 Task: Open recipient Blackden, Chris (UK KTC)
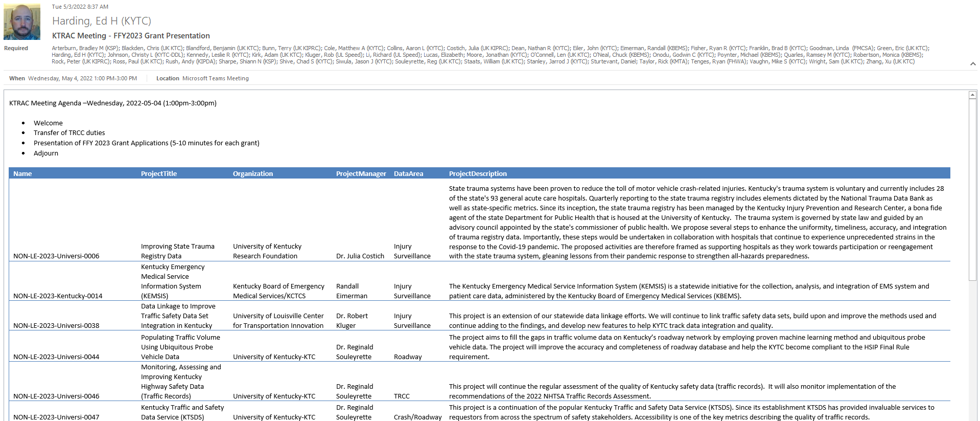click(x=152, y=48)
